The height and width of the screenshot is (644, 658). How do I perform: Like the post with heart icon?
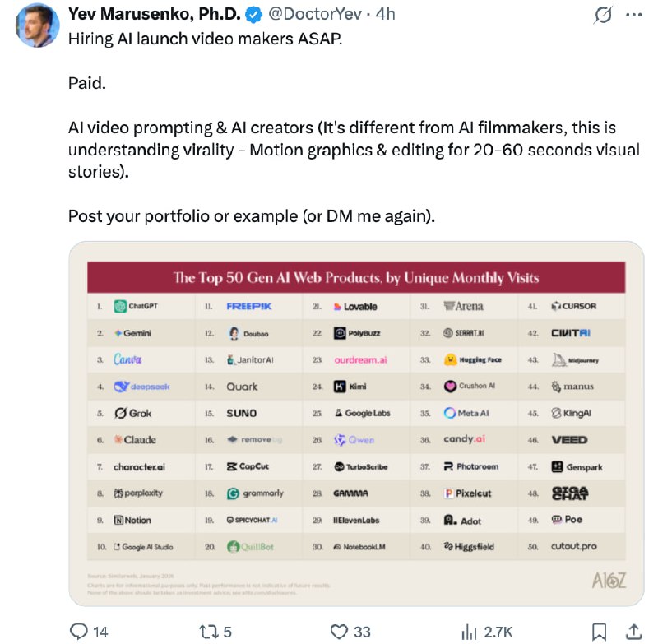(340, 631)
